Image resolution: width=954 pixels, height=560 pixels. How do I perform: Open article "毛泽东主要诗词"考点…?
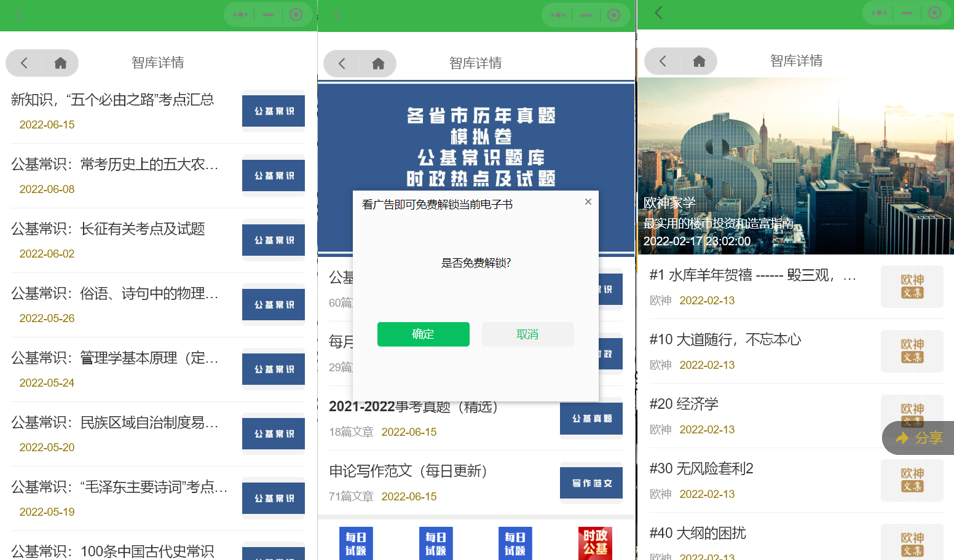pyautogui.click(x=119, y=487)
